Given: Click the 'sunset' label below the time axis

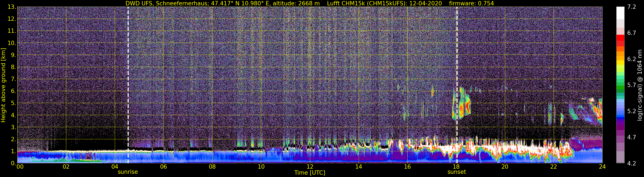Looking at the screenshot, I should 457,172.
